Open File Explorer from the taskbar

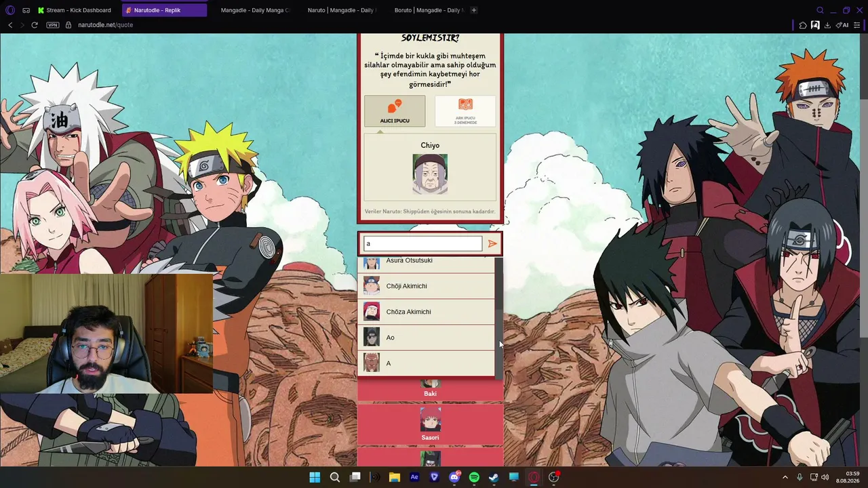click(x=395, y=477)
